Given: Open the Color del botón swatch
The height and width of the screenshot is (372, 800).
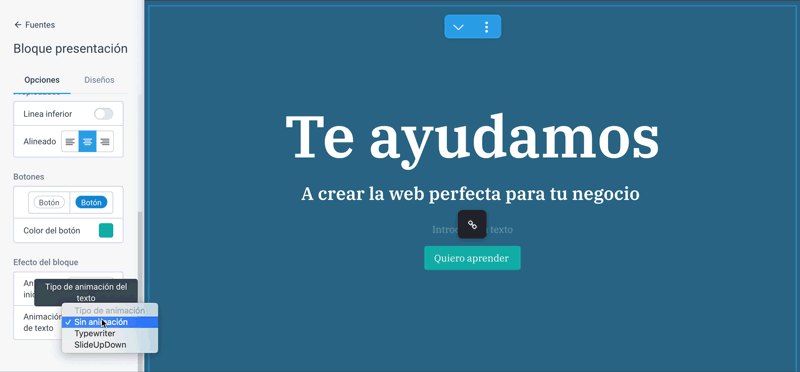Looking at the screenshot, I should 106,231.
